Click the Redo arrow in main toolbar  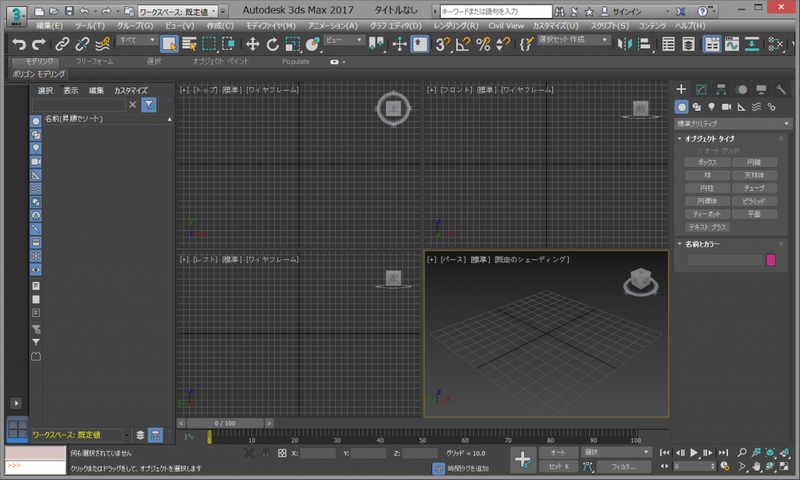pyautogui.click(x=39, y=44)
